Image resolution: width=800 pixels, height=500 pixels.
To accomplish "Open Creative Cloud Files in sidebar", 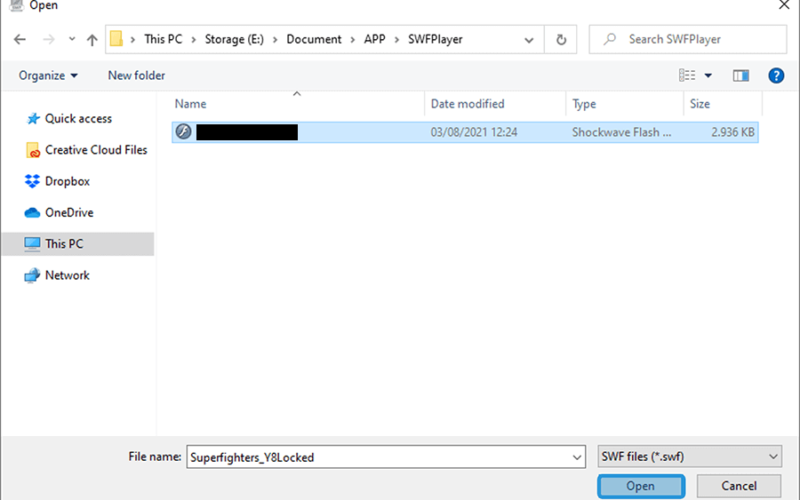I will 96,150.
